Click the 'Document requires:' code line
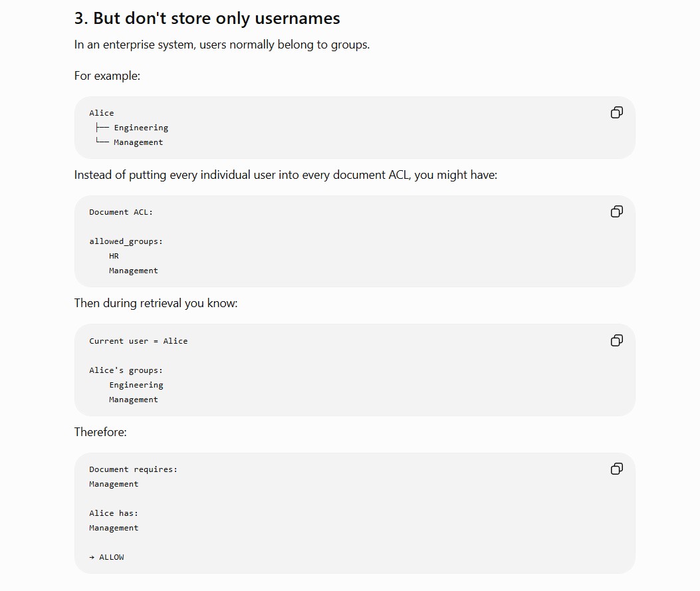 pos(134,469)
